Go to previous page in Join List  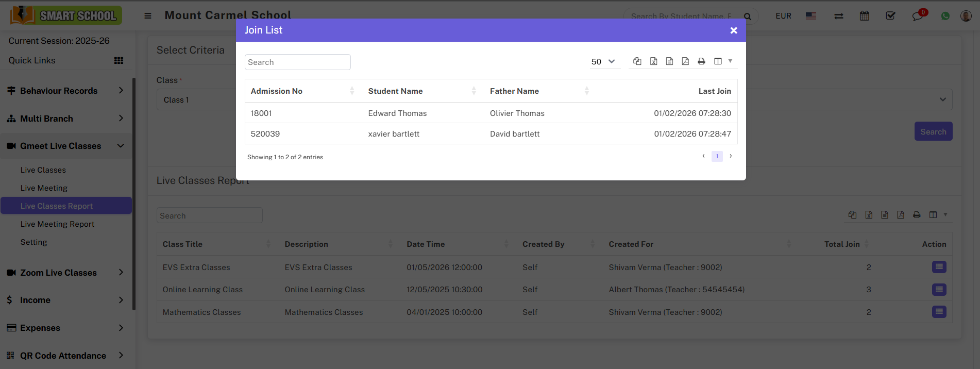click(703, 156)
